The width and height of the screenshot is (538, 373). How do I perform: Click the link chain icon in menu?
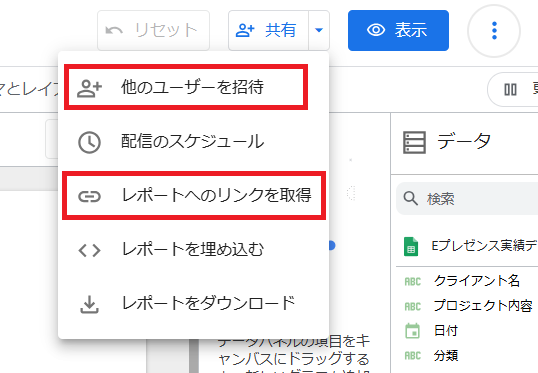(89, 196)
